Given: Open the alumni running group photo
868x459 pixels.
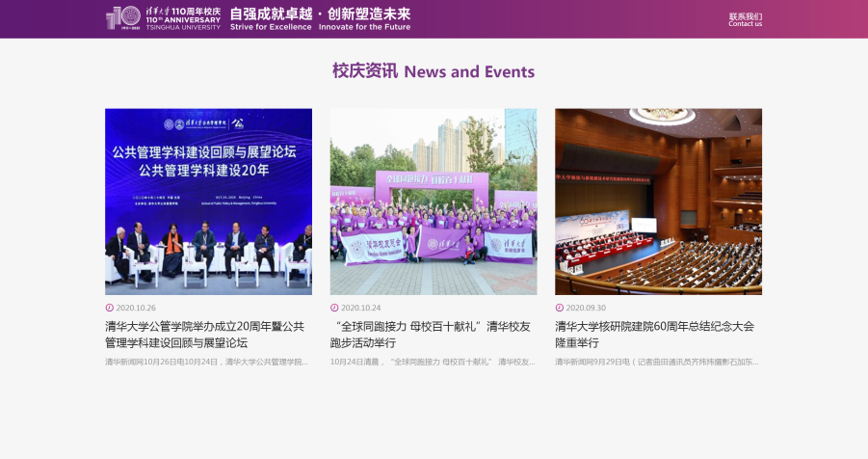Looking at the screenshot, I should 434,202.
